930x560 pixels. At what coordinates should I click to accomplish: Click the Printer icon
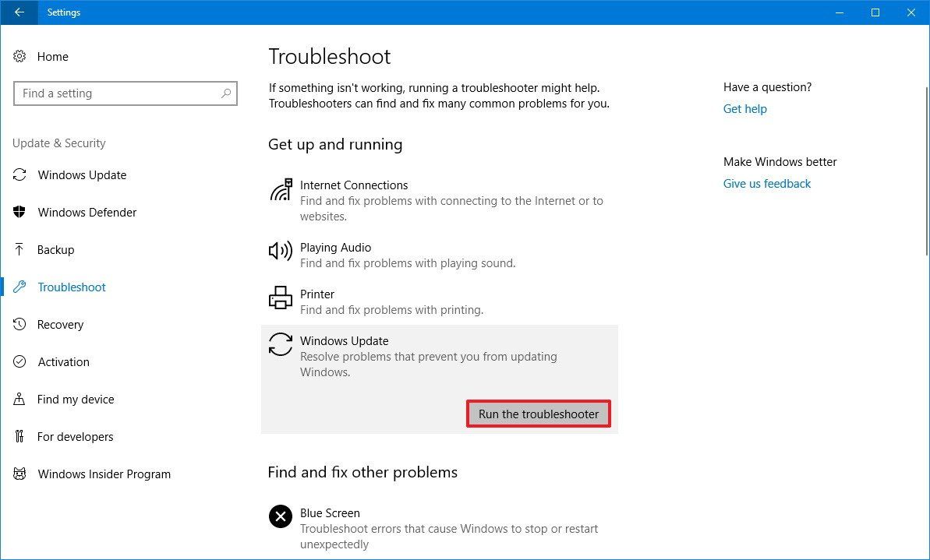click(x=280, y=298)
